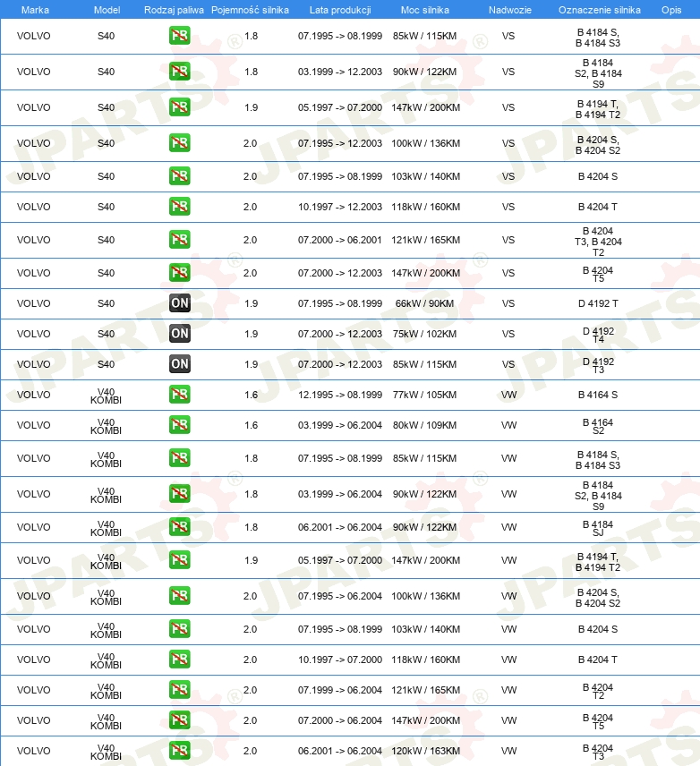700x766 pixels.
Task: Click petrol icon for S40 100kW / 136KM row
Action: pyautogui.click(x=179, y=143)
